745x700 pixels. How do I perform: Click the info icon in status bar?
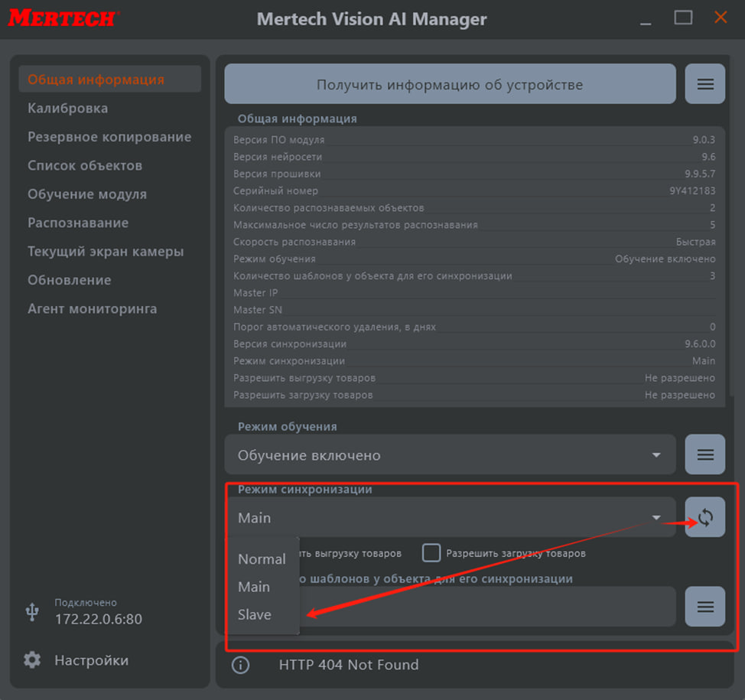coord(240,665)
